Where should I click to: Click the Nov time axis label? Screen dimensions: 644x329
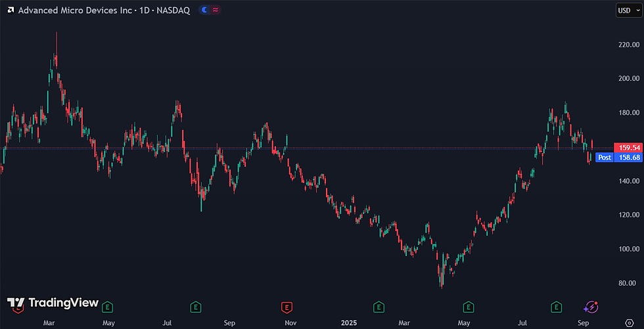pos(290,323)
